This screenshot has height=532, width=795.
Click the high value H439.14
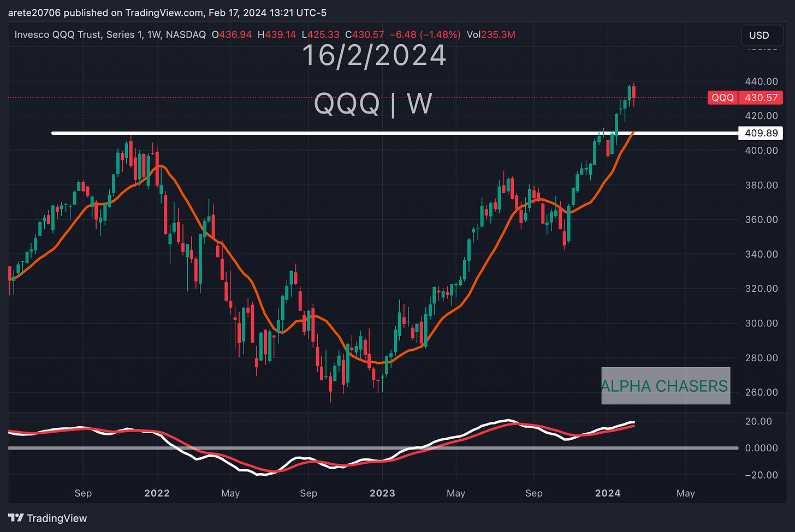[277, 34]
